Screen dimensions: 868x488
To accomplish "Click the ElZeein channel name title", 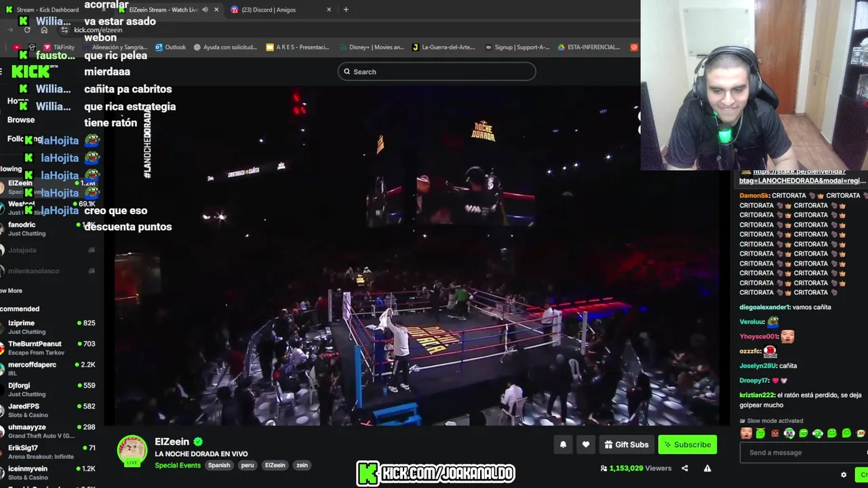I will 172,442.
